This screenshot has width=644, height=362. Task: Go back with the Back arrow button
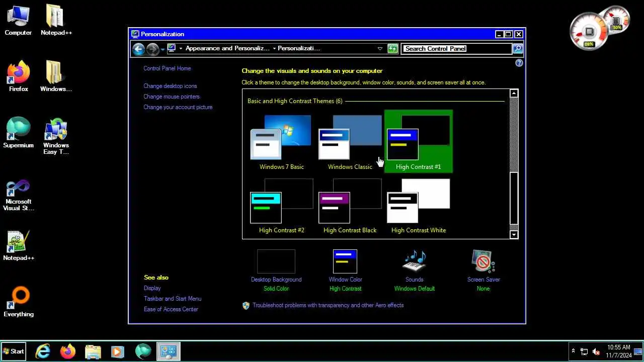(138, 49)
